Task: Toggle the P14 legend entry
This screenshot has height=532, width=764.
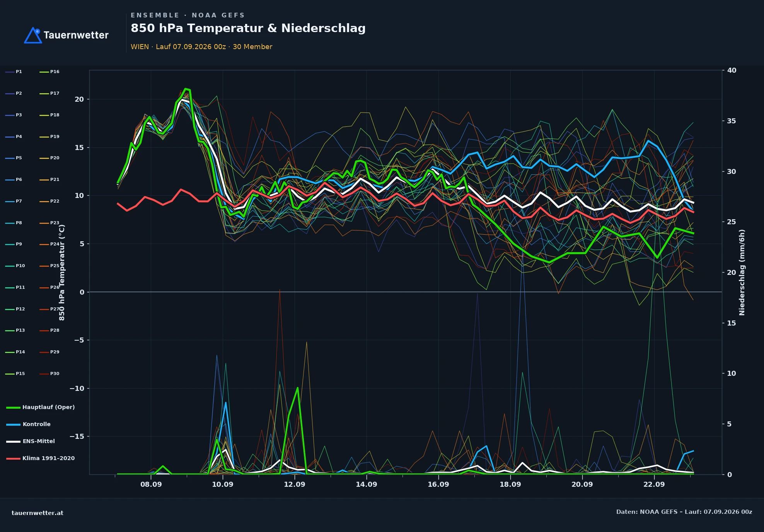Action: [15, 352]
